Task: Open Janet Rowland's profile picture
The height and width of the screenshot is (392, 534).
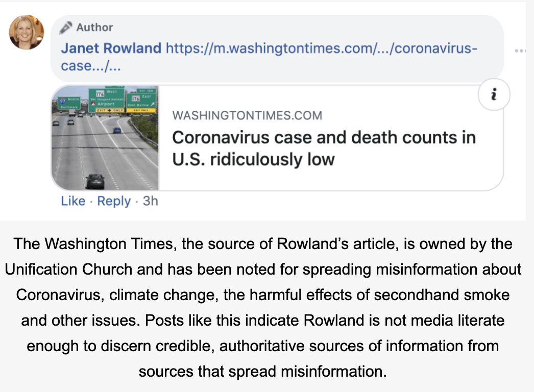Action: (26, 32)
